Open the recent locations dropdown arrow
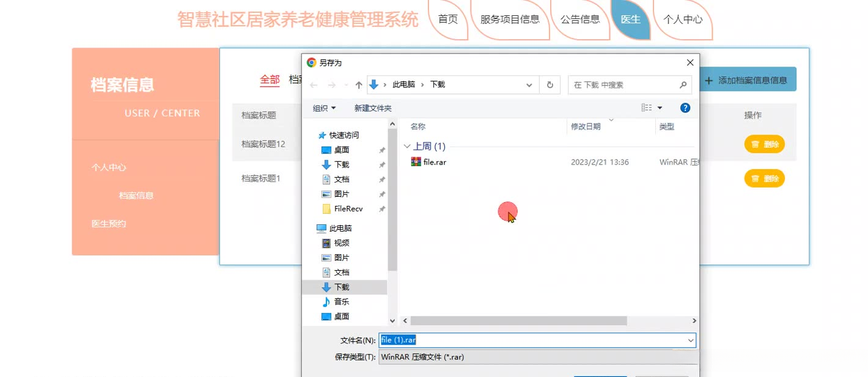Image resolution: width=868 pixels, height=377 pixels. pyautogui.click(x=346, y=85)
